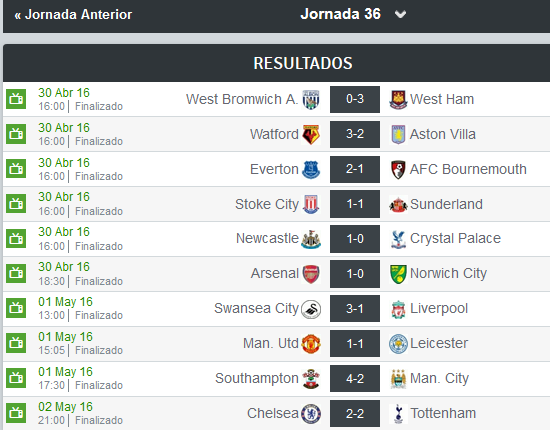The image size is (550, 430).
Task: Open the Leicester team page
Action: pos(439,343)
